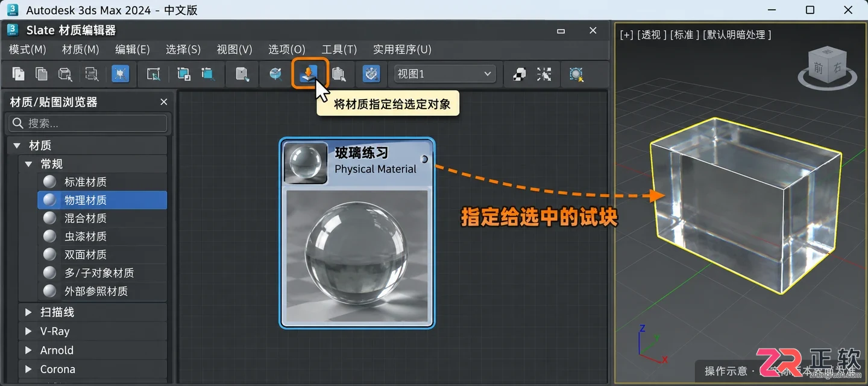Image resolution: width=868 pixels, height=386 pixels.
Task: Click the large glass sphere preview
Action: pos(357,257)
